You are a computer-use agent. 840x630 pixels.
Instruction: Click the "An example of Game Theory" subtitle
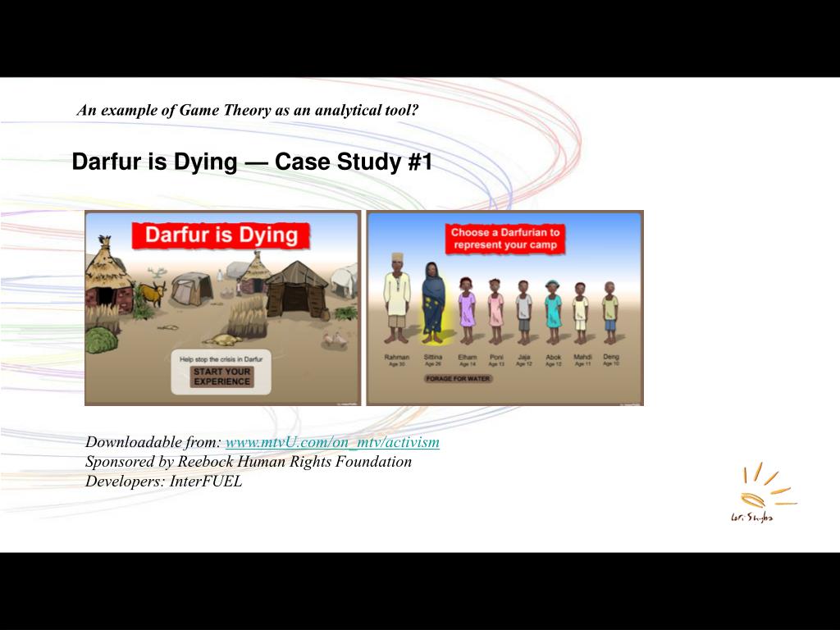pos(248,111)
